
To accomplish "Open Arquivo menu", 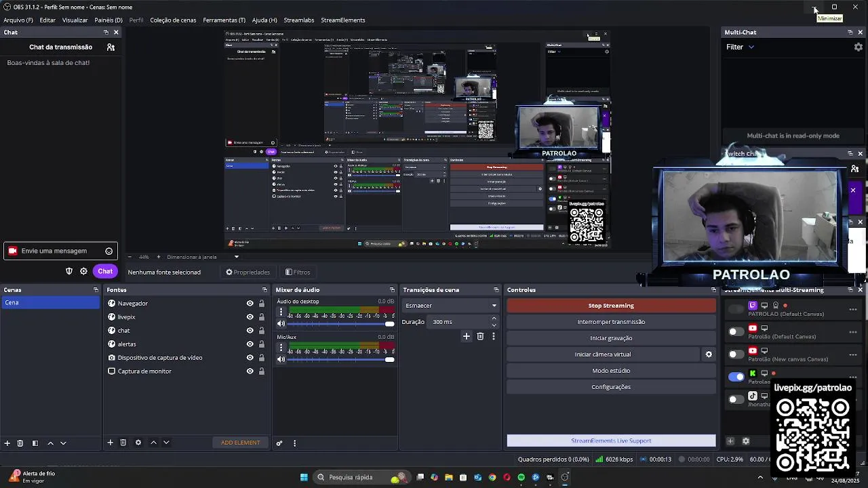I will pyautogui.click(x=18, y=20).
